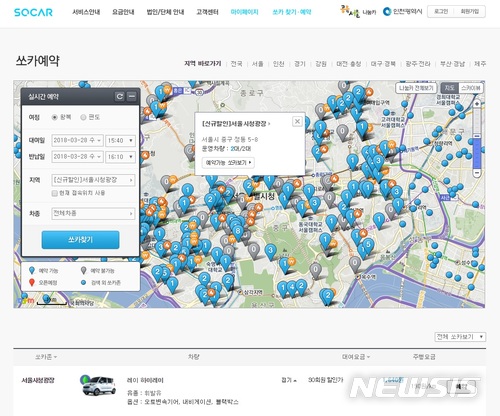
Task: Switch the map to 지도 view
Action: [x=450, y=88]
